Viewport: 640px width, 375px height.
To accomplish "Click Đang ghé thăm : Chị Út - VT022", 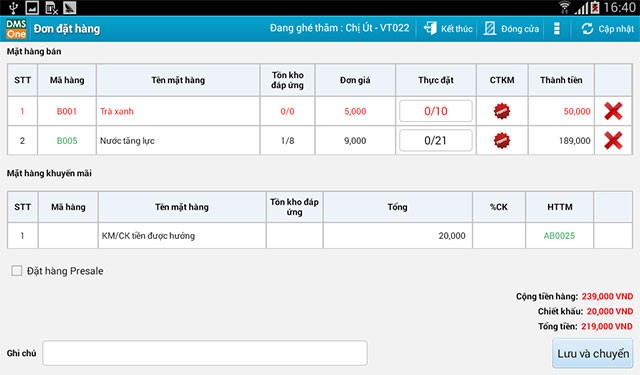I will 339,28.
